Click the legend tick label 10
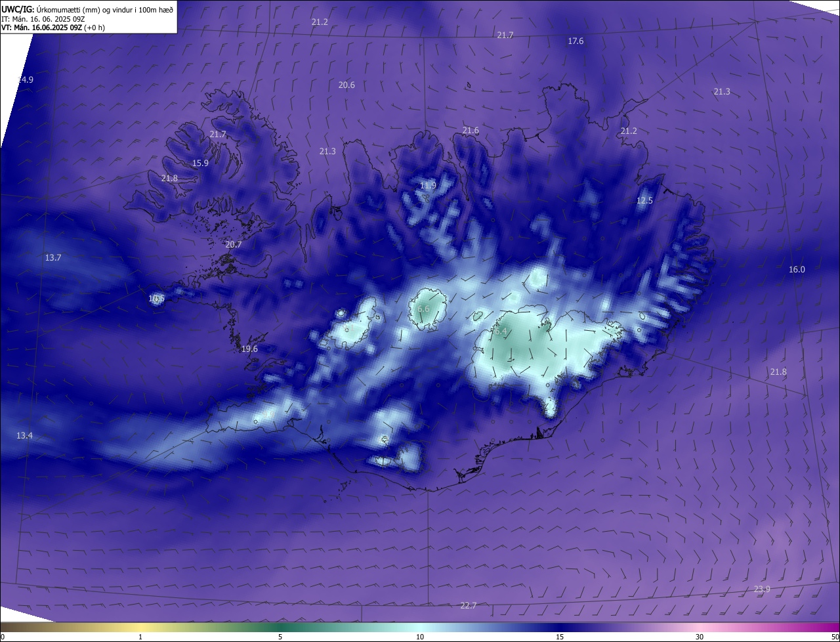Viewport: 840px width, 642px height. (x=420, y=637)
